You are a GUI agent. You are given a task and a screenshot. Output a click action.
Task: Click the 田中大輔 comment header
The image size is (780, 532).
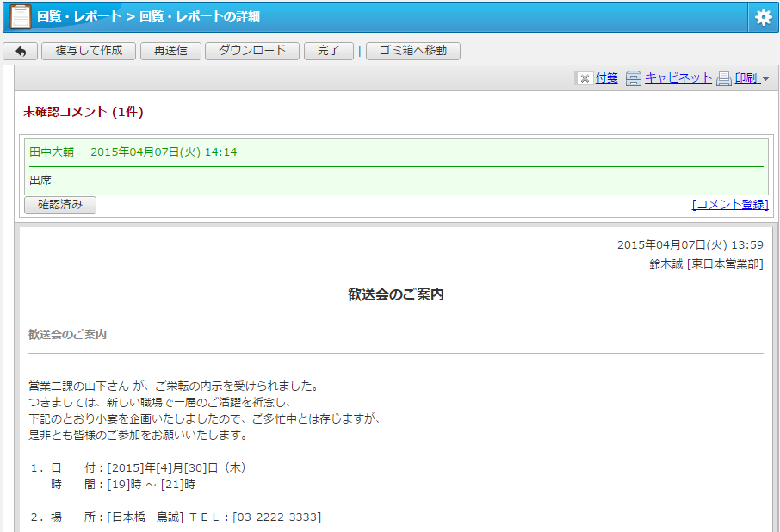tap(52, 152)
